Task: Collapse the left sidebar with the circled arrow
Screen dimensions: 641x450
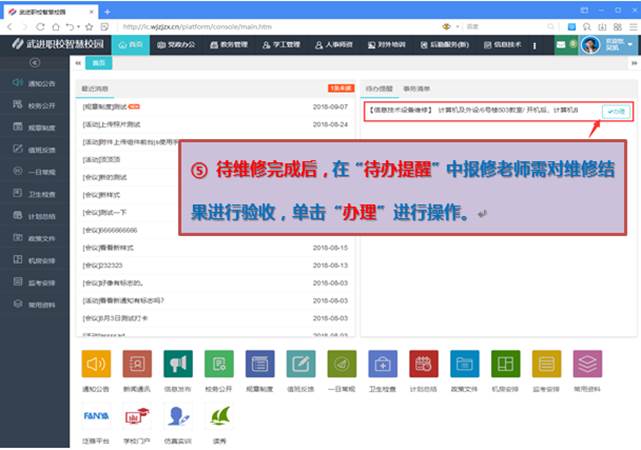Action: click(35, 63)
